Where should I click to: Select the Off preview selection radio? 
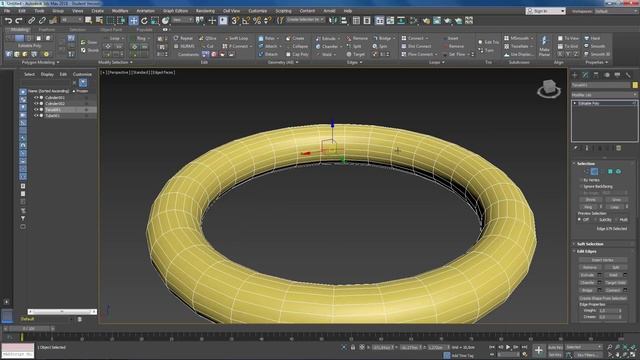tap(579, 220)
